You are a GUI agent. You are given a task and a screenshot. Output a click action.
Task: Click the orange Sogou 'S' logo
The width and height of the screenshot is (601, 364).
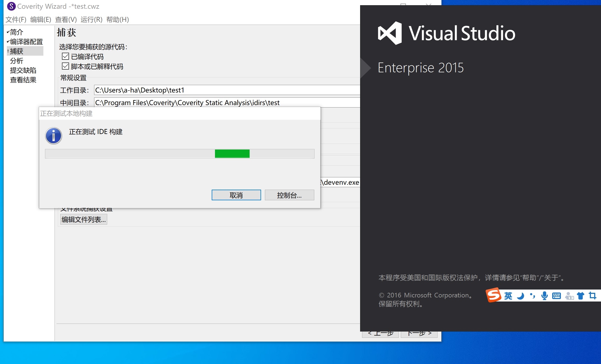(x=494, y=296)
